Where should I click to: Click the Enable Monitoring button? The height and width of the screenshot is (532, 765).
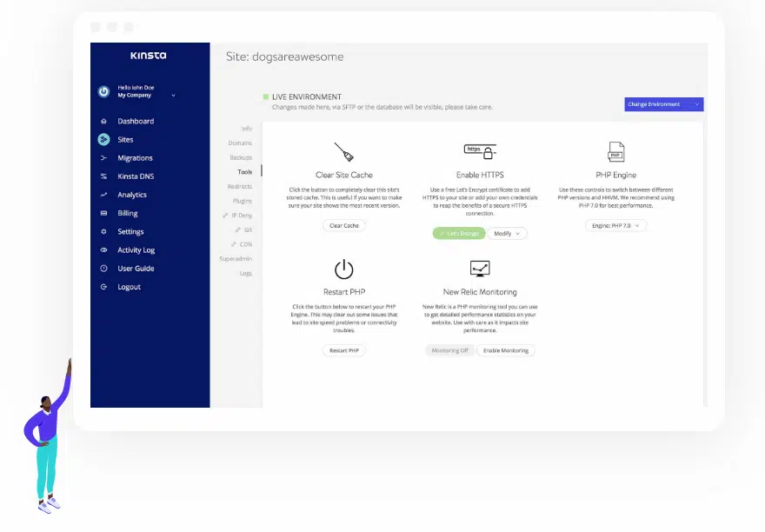(x=506, y=350)
